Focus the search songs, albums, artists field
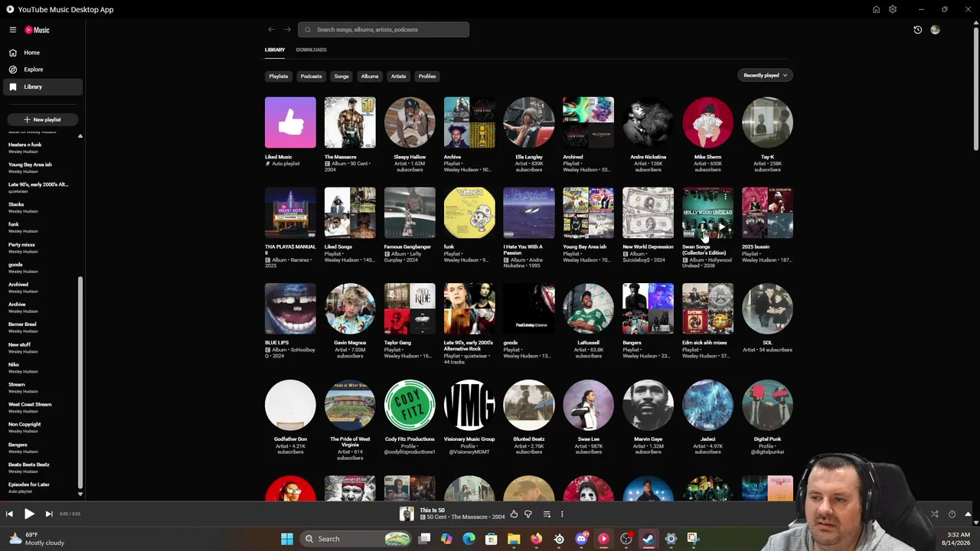980x551 pixels. (384, 30)
